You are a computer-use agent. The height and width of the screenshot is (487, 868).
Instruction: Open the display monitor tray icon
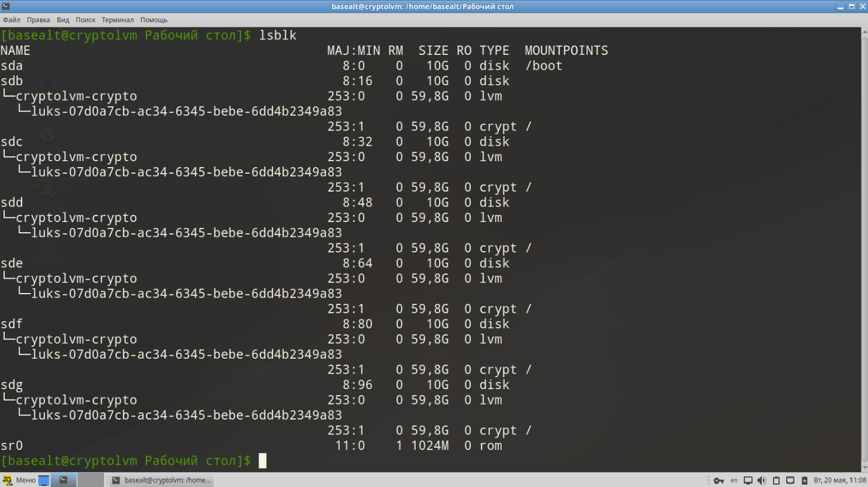(748, 480)
